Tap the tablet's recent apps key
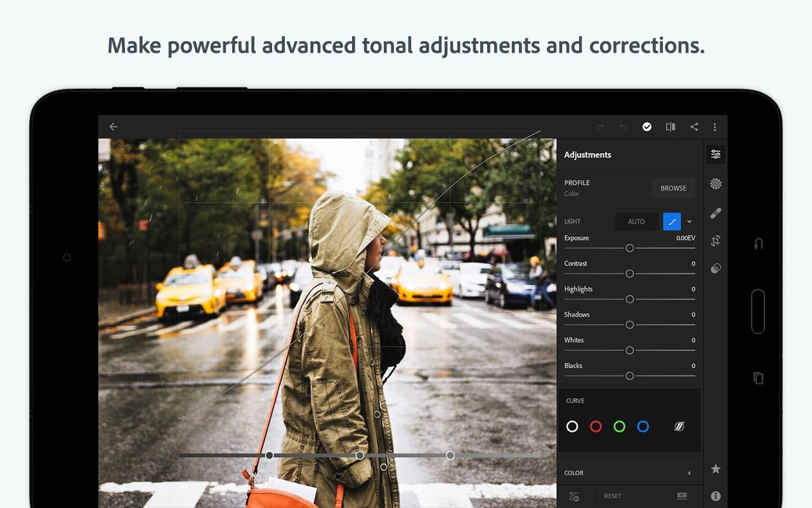The image size is (812, 508). coord(758,378)
